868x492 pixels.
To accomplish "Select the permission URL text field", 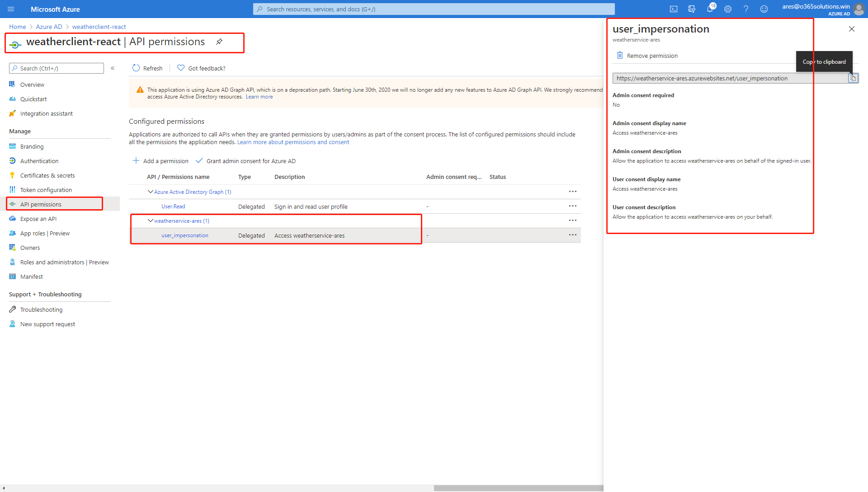I will click(x=730, y=78).
